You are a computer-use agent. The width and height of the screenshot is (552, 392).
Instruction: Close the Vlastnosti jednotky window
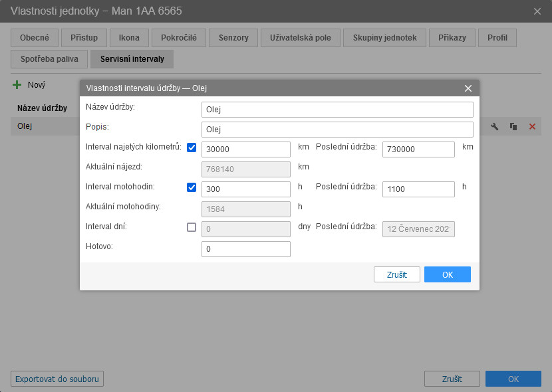coord(537,11)
